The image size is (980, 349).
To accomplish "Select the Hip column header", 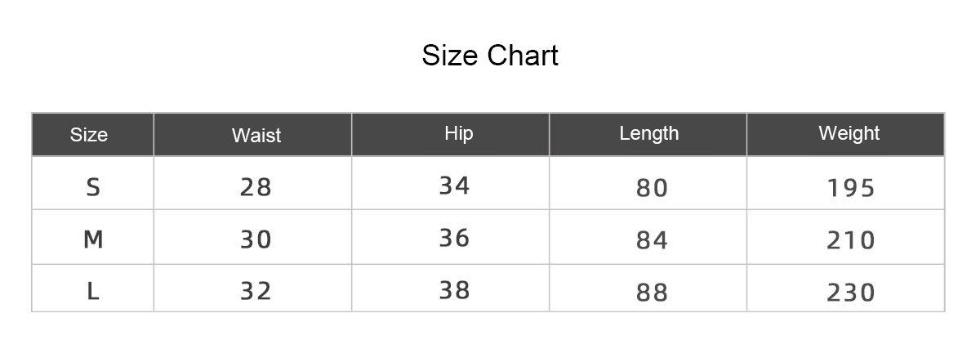I will (x=458, y=133).
